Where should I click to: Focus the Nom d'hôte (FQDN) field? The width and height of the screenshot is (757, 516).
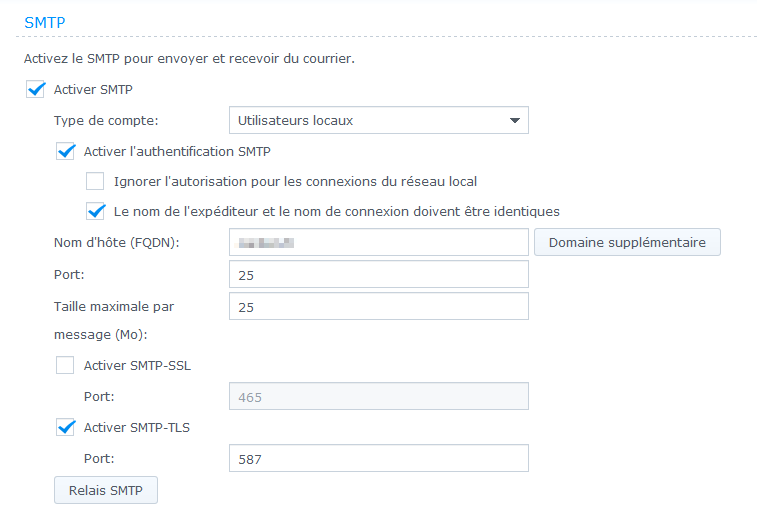378,242
